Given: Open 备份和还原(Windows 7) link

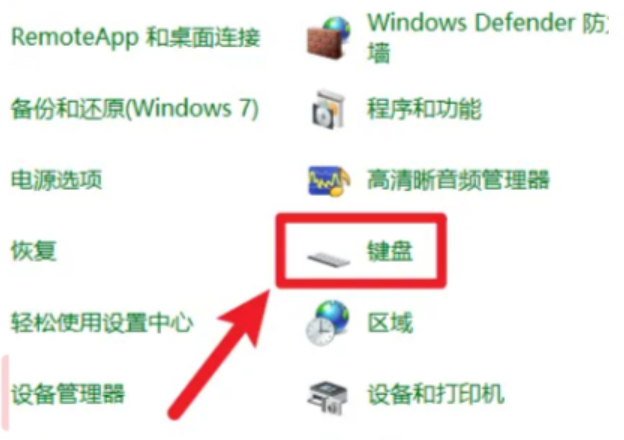Looking at the screenshot, I should [135, 109].
